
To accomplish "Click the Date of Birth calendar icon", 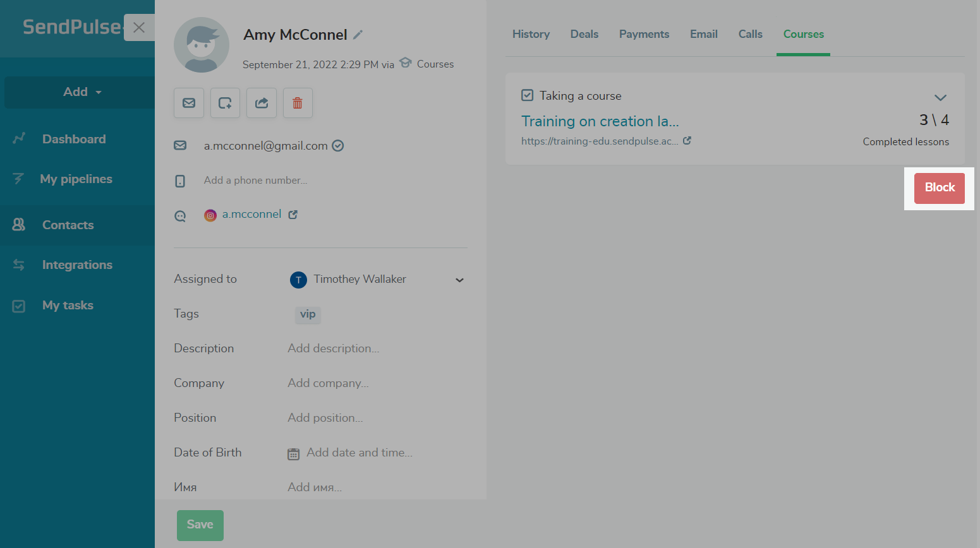I will [x=293, y=454].
